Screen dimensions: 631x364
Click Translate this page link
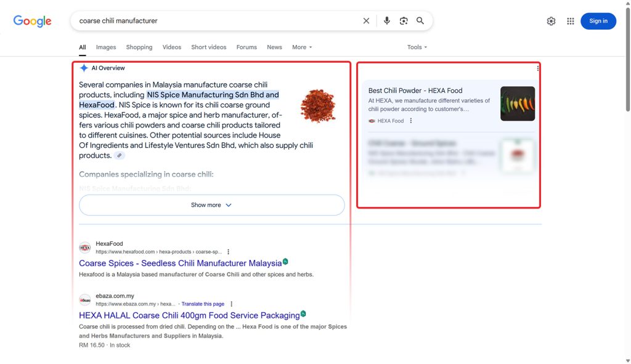pyautogui.click(x=203, y=304)
